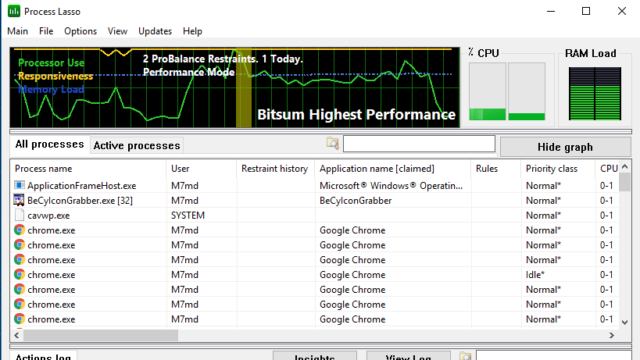Screen dimensions: 640x360
Task: Switch to the Active processes tab
Action: 137,146
